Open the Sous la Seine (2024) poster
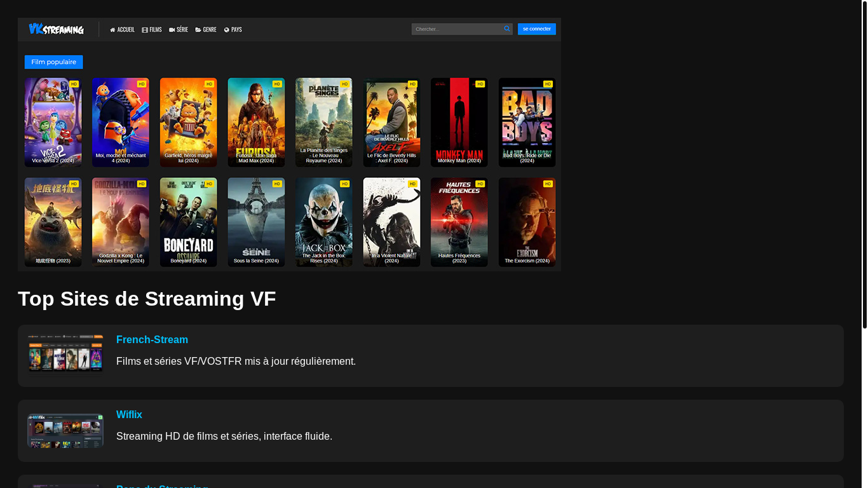The width and height of the screenshot is (868, 488). (256, 222)
